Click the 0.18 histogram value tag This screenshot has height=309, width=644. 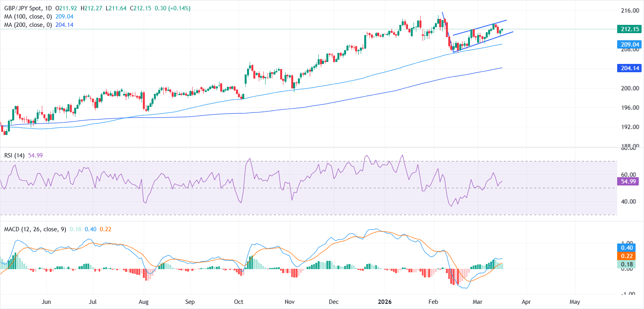click(627, 264)
